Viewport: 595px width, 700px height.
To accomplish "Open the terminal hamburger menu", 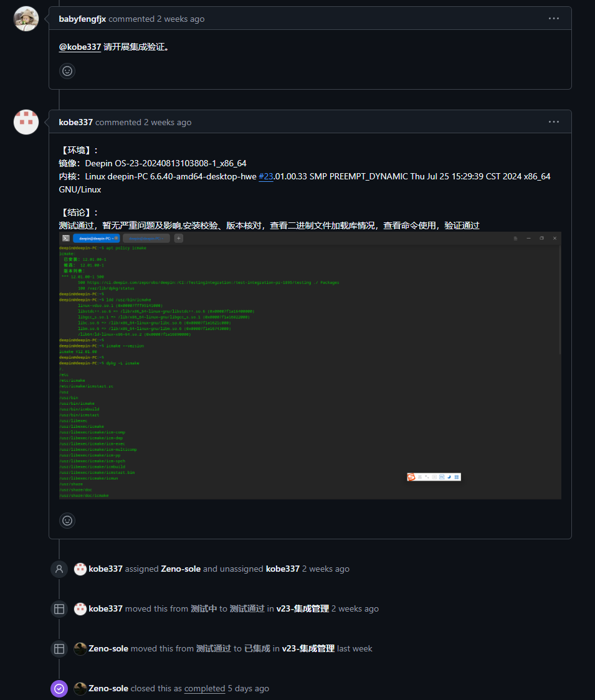I will tap(514, 238).
